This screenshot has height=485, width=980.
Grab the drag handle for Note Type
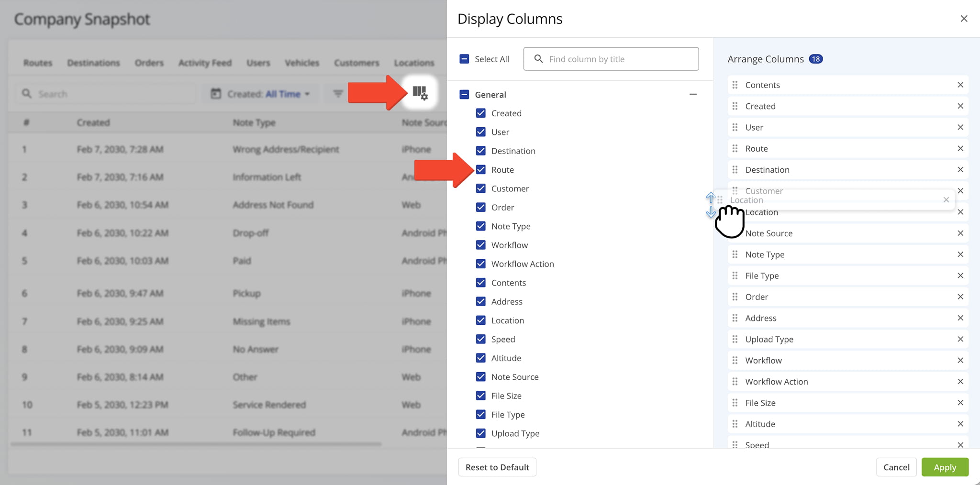click(735, 254)
